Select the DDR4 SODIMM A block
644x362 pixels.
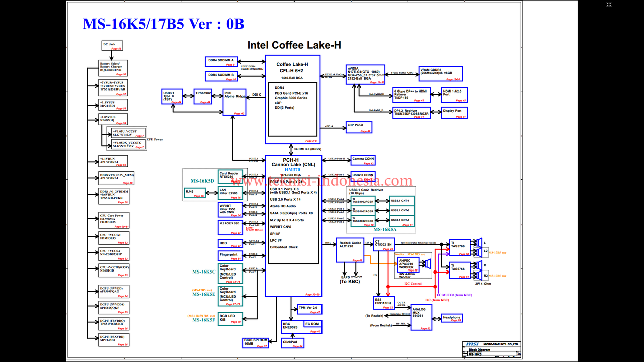pos(221,62)
